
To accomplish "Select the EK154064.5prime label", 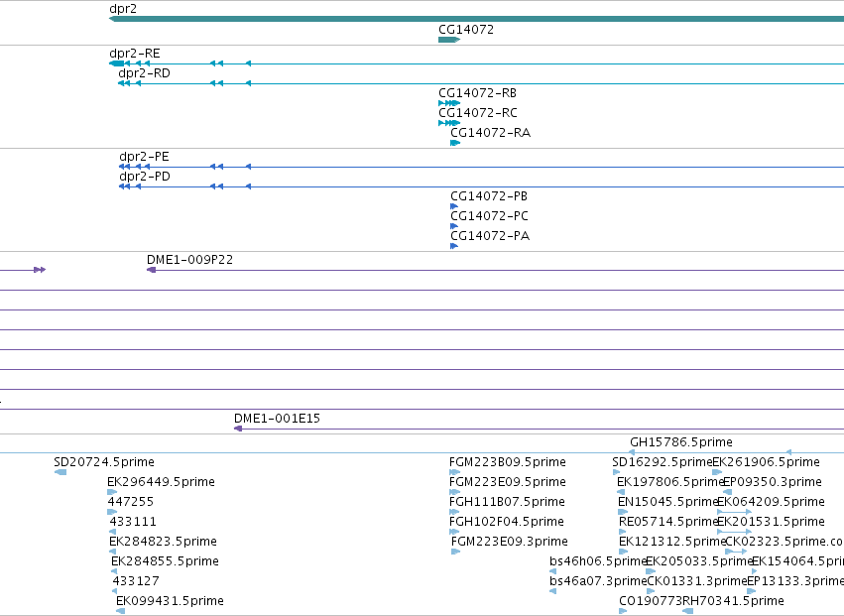I will (797, 561).
